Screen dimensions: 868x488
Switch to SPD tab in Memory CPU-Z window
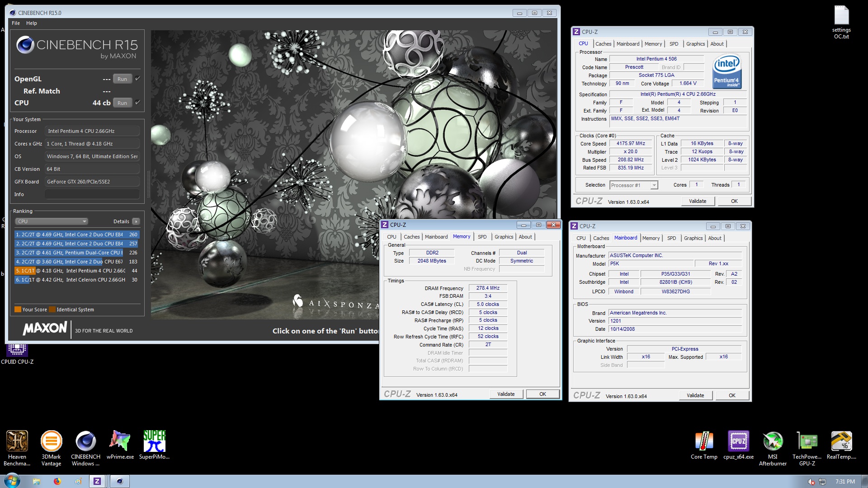(482, 237)
